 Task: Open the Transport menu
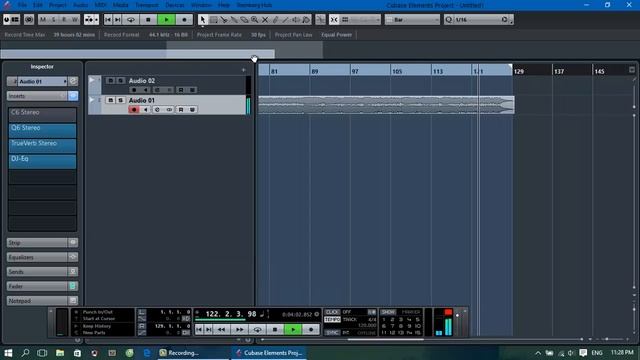pyautogui.click(x=147, y=5)
